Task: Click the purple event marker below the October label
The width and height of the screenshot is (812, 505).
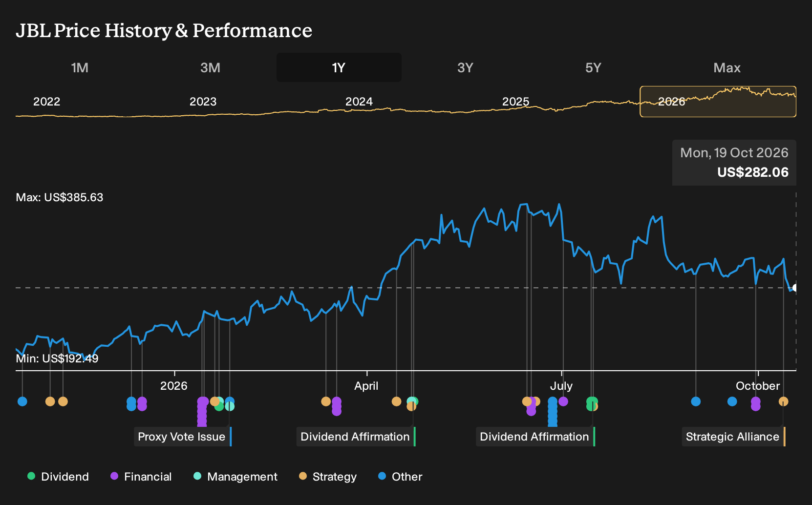Action: click(x=756, y=404)
